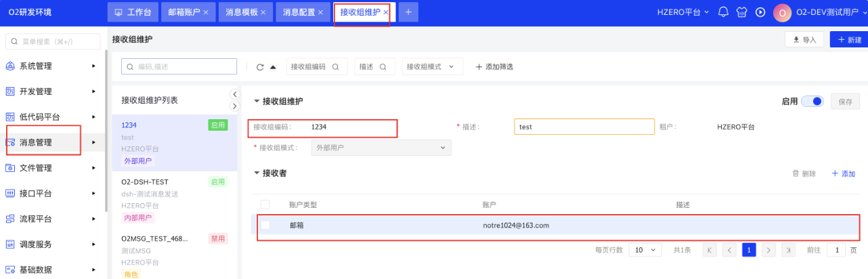
Task: Open the rows per page dropdown
Action: point(645,250)
